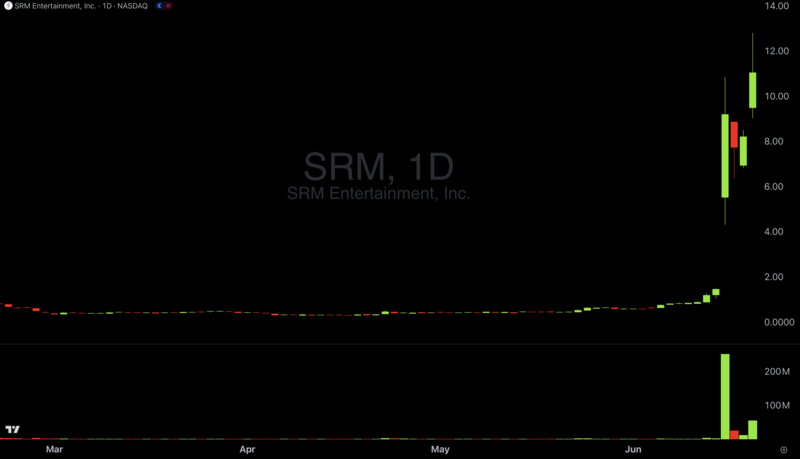Click the Jun label on time axis
Image resolution: width=800 pixels, height=459 pixels.
tap(634, 450)
